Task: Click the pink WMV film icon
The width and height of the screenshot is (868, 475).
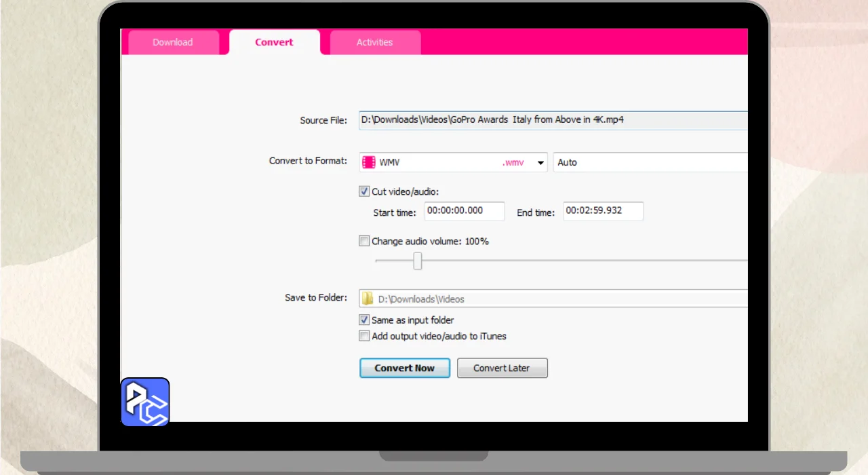Action: pyautogui.click(x=368, y=162)
